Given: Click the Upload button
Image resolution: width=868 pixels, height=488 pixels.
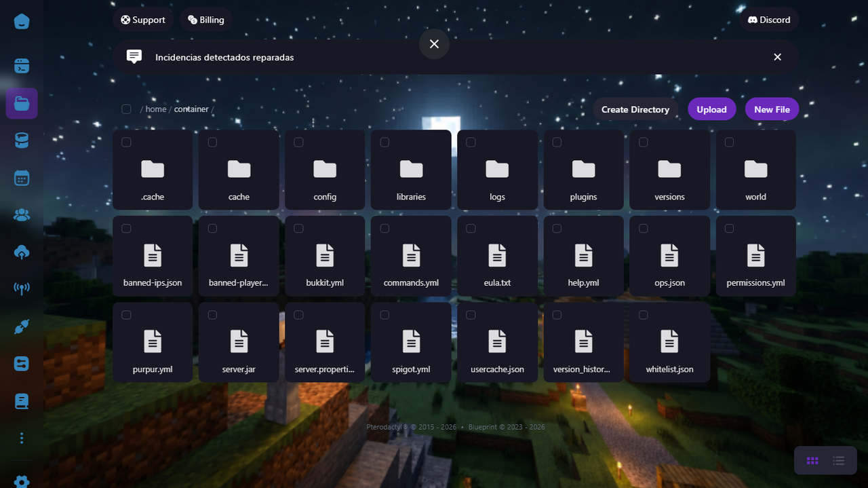Looking at the screenshot, I should click(x=711, y=109).
